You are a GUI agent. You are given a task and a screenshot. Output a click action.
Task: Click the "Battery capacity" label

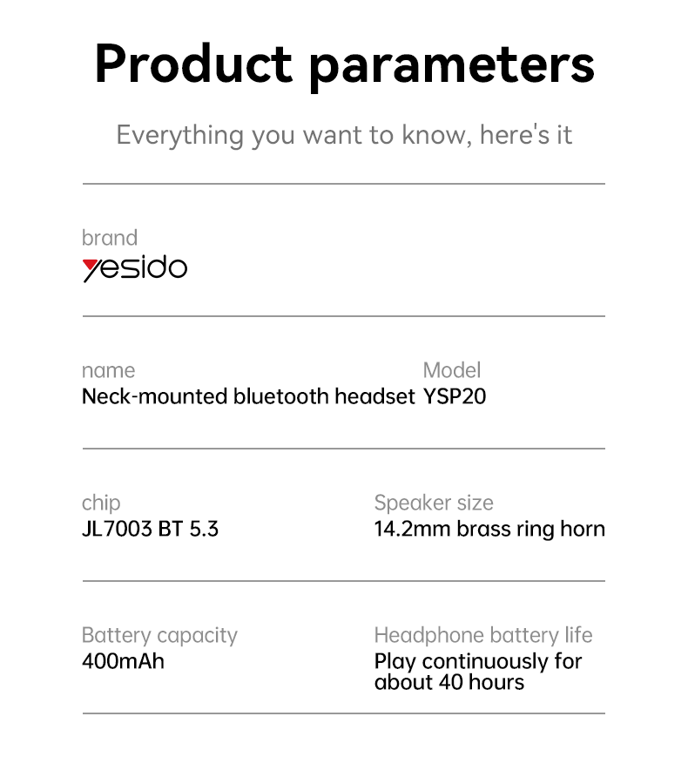159,635
